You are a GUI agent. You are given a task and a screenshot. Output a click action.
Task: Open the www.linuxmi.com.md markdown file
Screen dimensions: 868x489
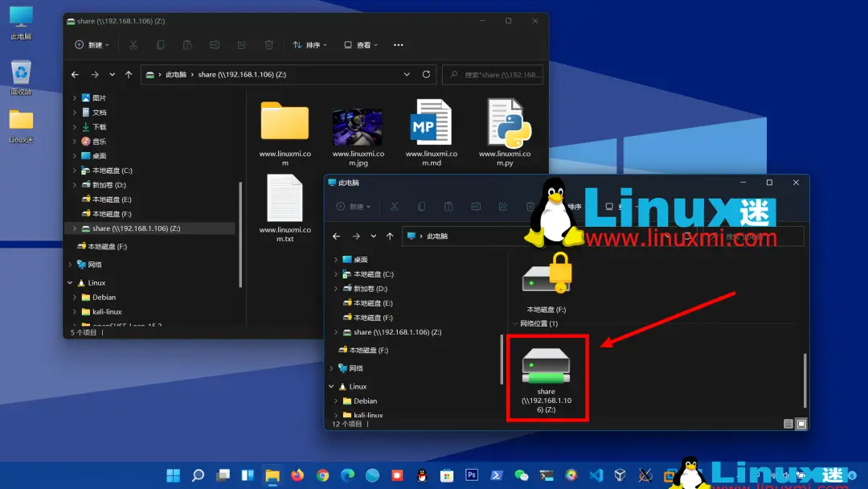[431, 123]
